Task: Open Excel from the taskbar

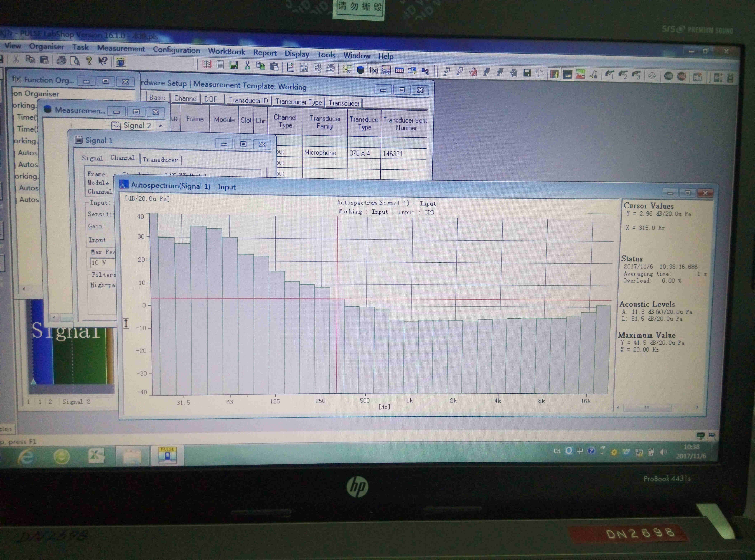Action: click(x=96, y=456)
